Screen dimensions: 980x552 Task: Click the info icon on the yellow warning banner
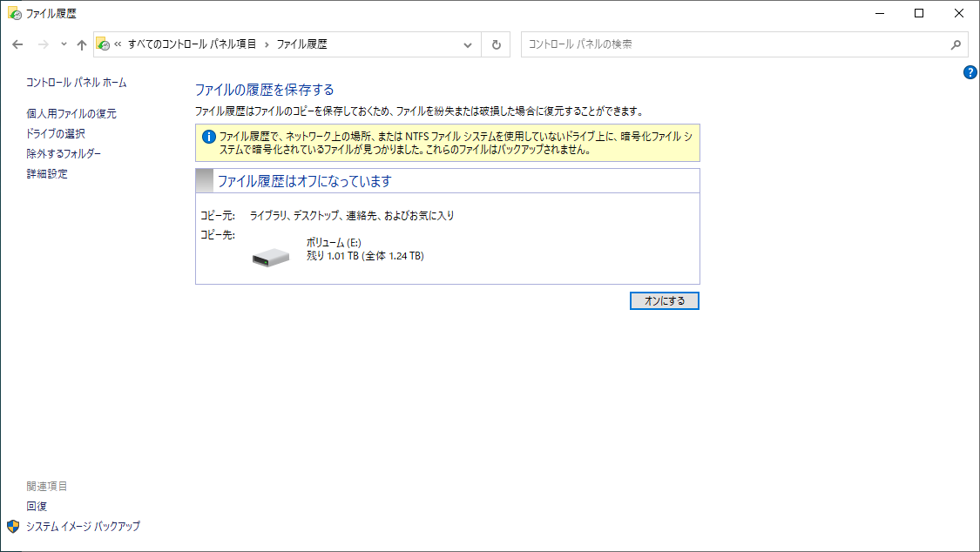click(x=207, y=137)
